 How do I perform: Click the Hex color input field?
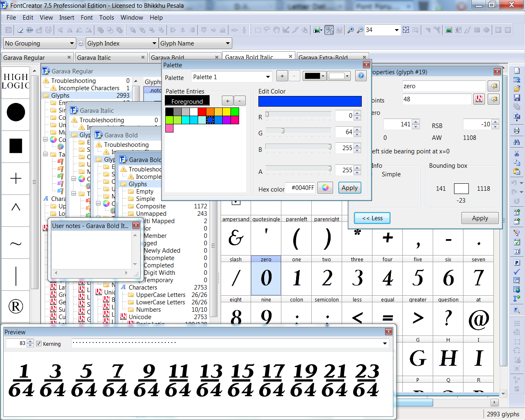(300, 188)
